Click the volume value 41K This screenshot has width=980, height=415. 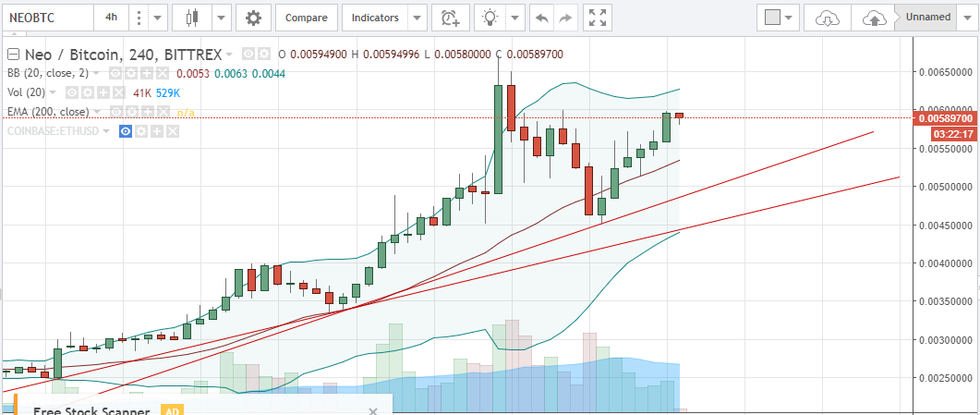tap(142, 93)
